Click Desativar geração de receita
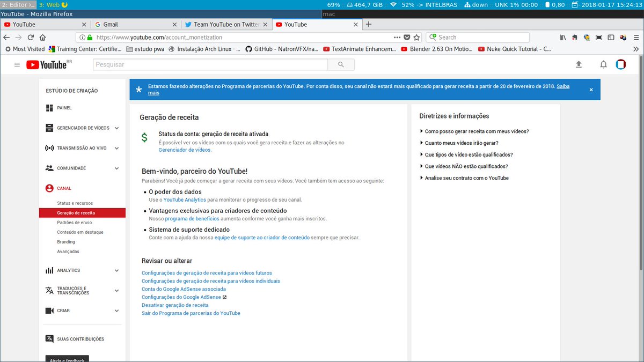This screenshot has height=362, width=644. [x=175, y=305]
